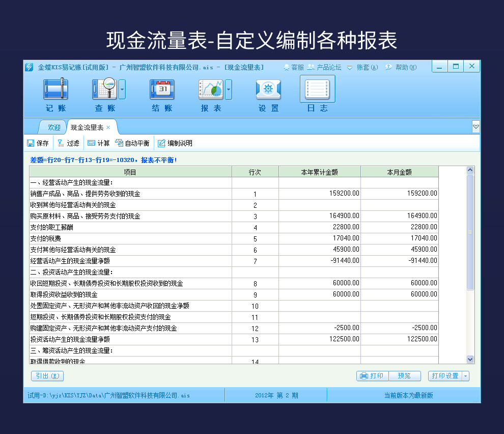
Task: Switch to the 欢迎 tab
Action: (x=54, y=127)
